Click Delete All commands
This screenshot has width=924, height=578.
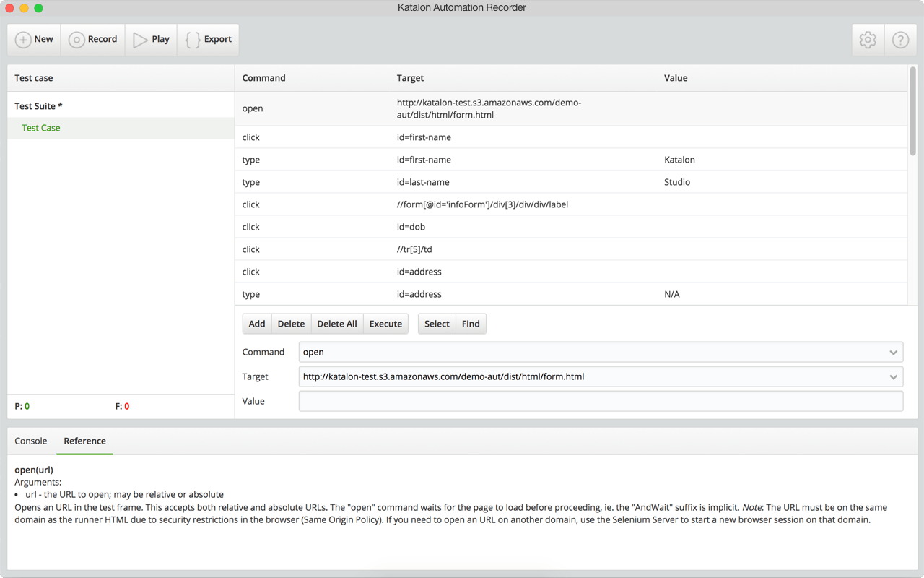(x=336, y=324)
